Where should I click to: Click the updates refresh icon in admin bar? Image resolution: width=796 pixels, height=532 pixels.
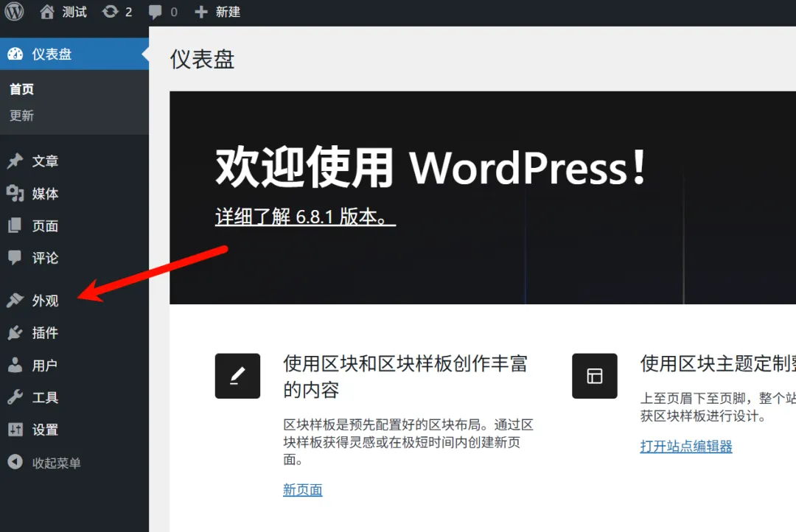[110, 12]
